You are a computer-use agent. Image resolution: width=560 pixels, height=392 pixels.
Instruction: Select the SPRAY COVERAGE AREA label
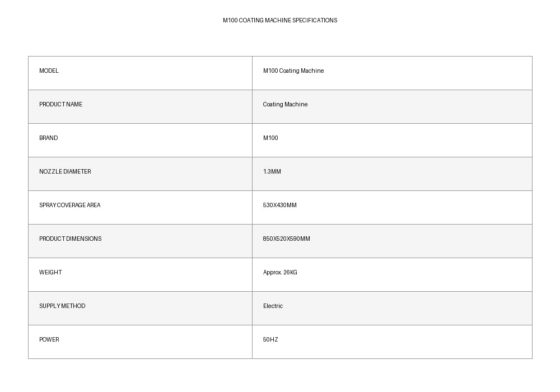tap(69, 205)
